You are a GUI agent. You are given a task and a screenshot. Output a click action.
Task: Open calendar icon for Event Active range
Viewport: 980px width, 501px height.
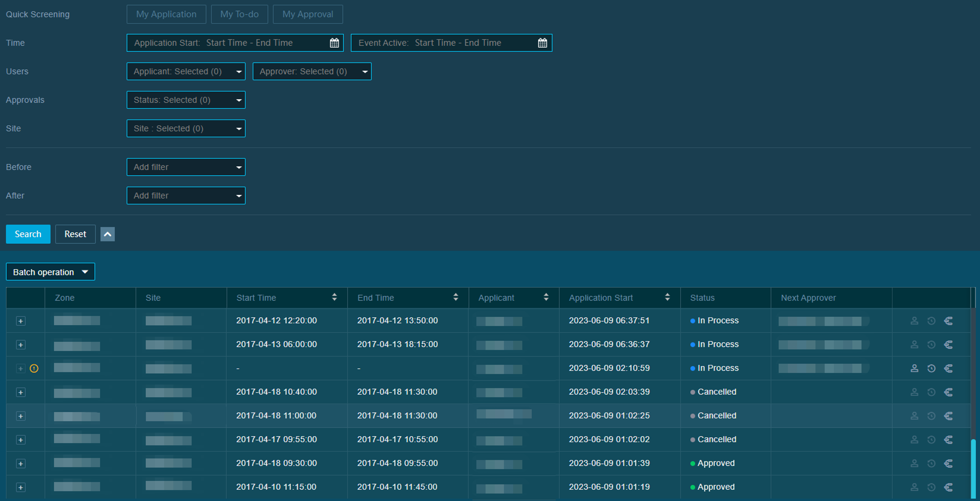tap(543, 43)
